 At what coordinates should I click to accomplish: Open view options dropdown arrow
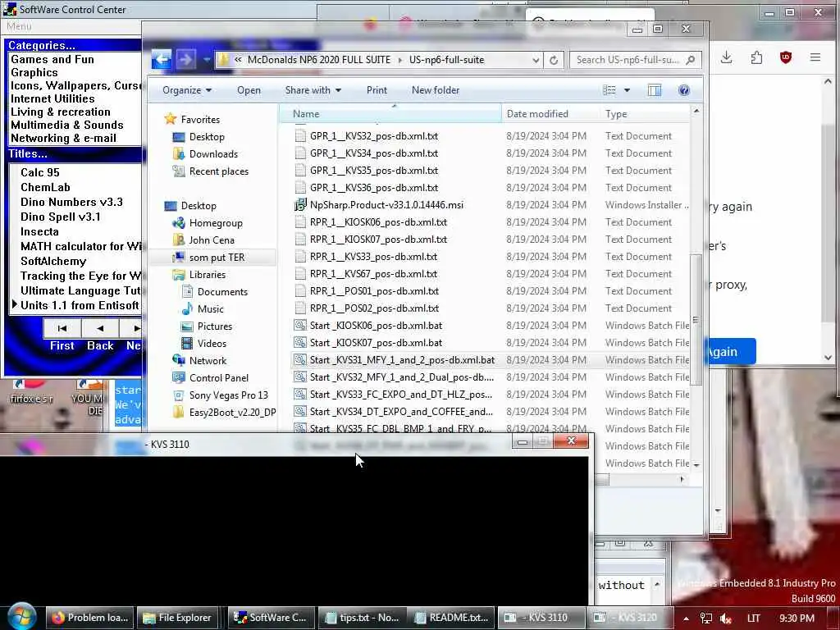[x=627, y=90]
